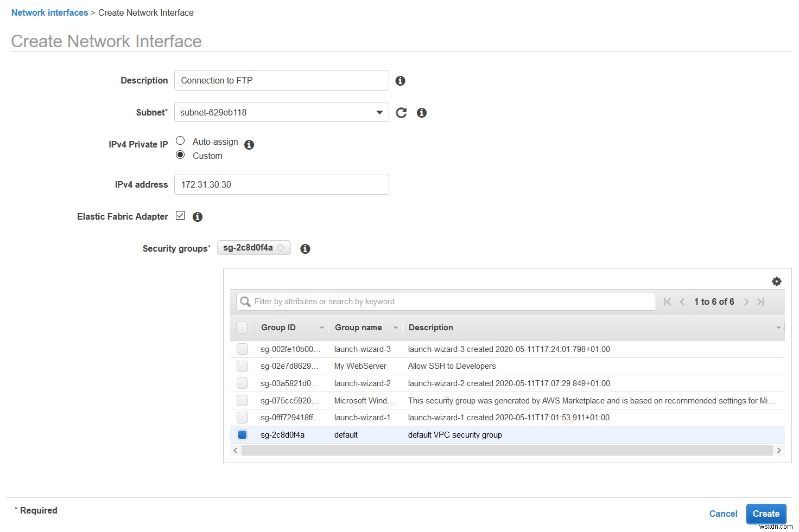The width and height of the screenshot is (799, 532).
Task: Open the Elastic Fabric Adapter info tooltip
Action: pyautogui.click(x=198, y=216)
